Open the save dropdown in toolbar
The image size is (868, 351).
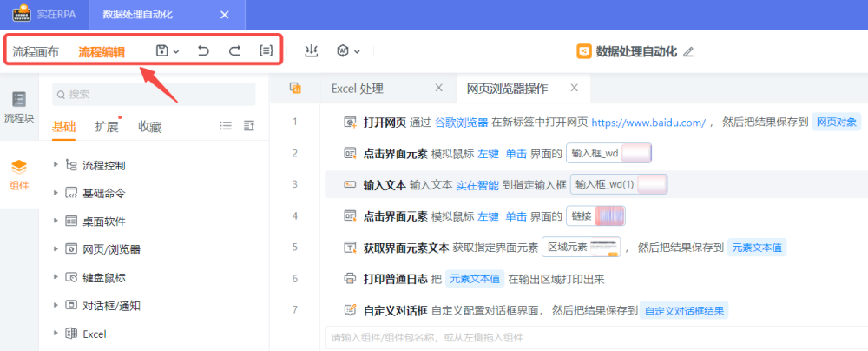coord(167,51)
